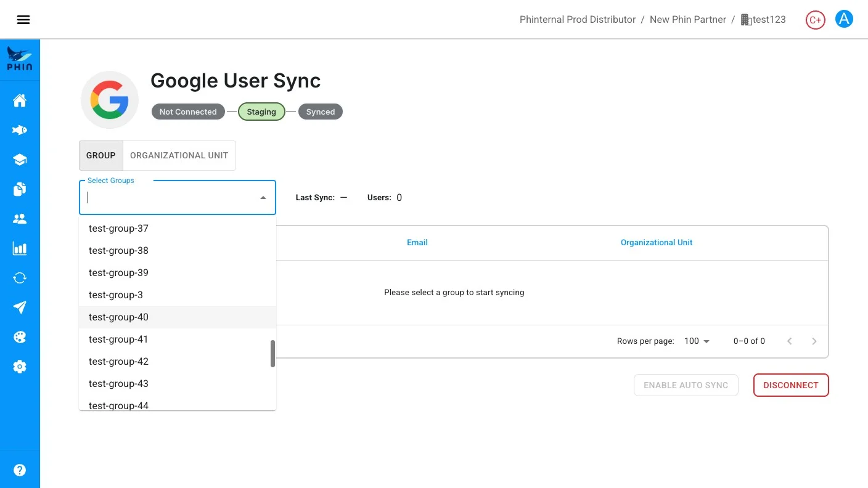Screen dimensions: 868x488
Task: Click the Google User Sync heading
Action: coord(235,81)
